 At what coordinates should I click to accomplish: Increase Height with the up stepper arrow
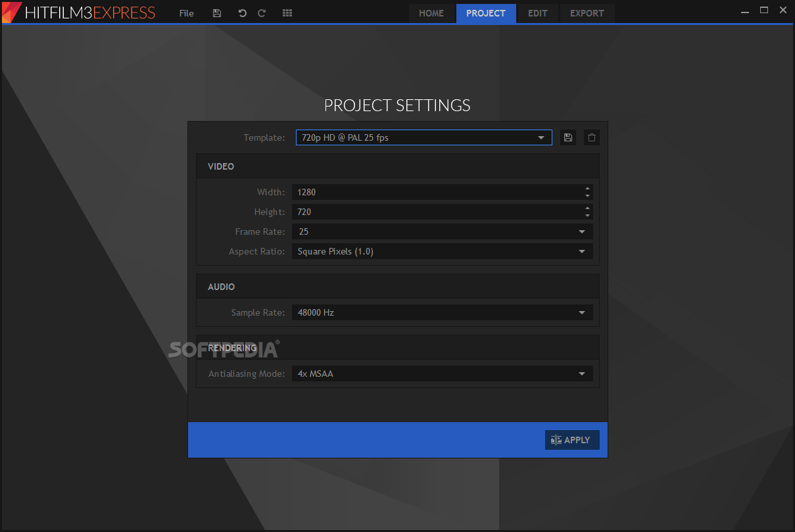[587, 208]
